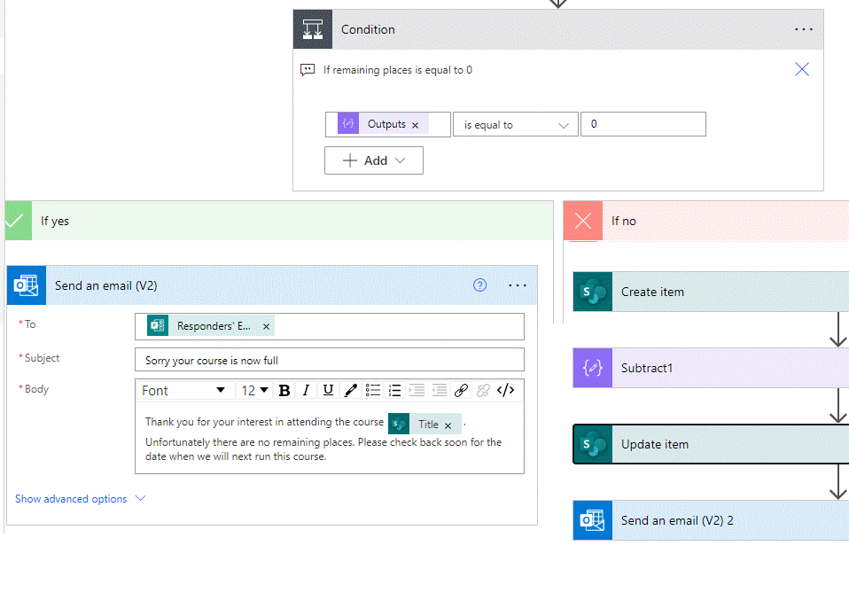
Task: Open the Send an email (V2) ellipsis menu
Action: pos(517,285)
